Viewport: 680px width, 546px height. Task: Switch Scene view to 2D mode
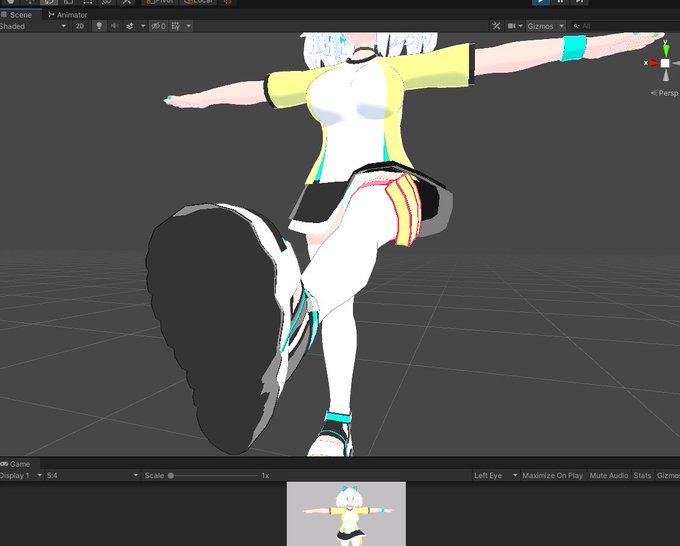[x=80, y=26]
